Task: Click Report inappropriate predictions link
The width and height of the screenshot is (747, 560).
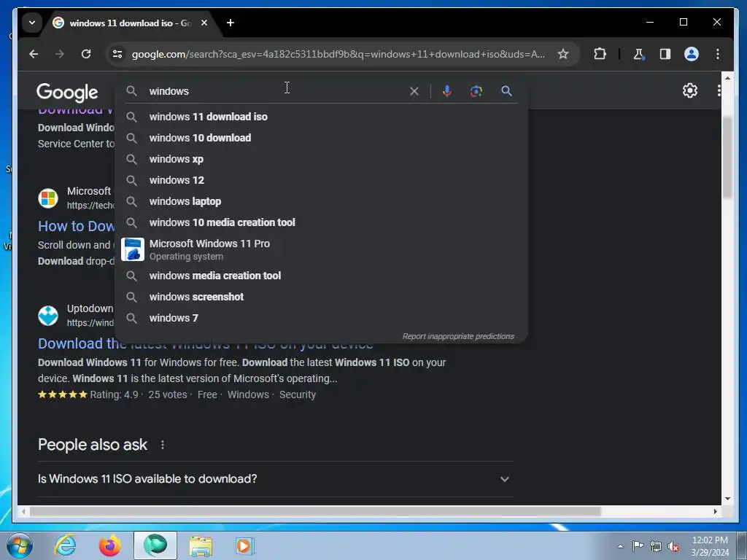Action: coord(458,336)
